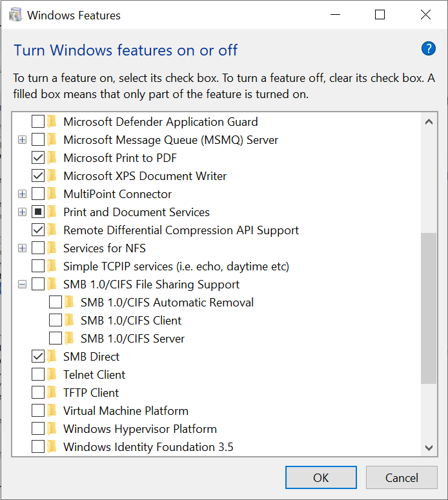Tick Windows Identity Foundation 3.5 checkbox

tap(38, 446)
